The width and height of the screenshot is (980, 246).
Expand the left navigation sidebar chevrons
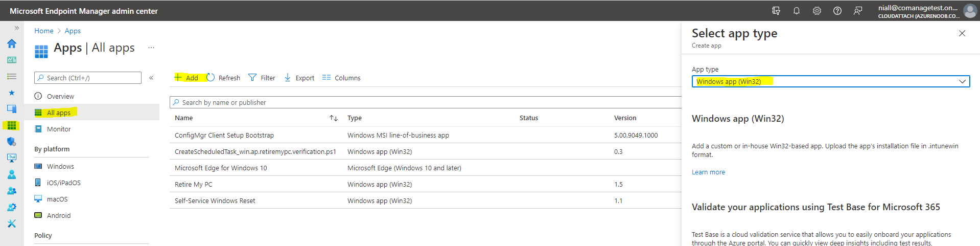tap(16, 28)
